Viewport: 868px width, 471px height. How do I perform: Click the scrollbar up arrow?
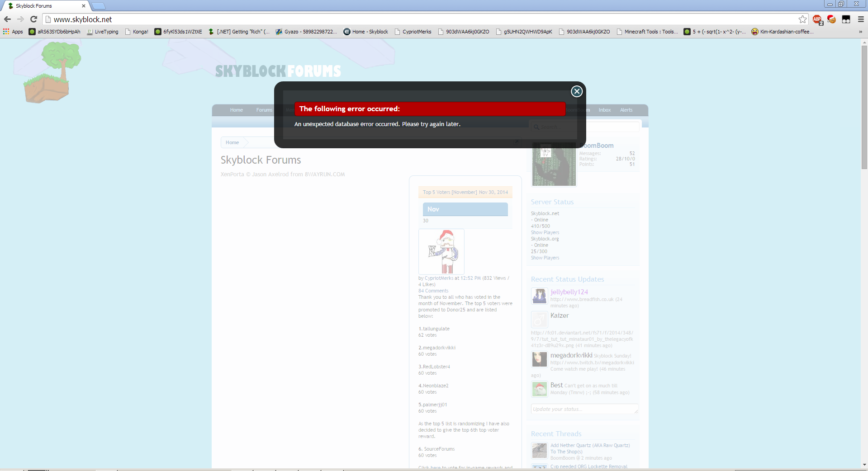864,42
